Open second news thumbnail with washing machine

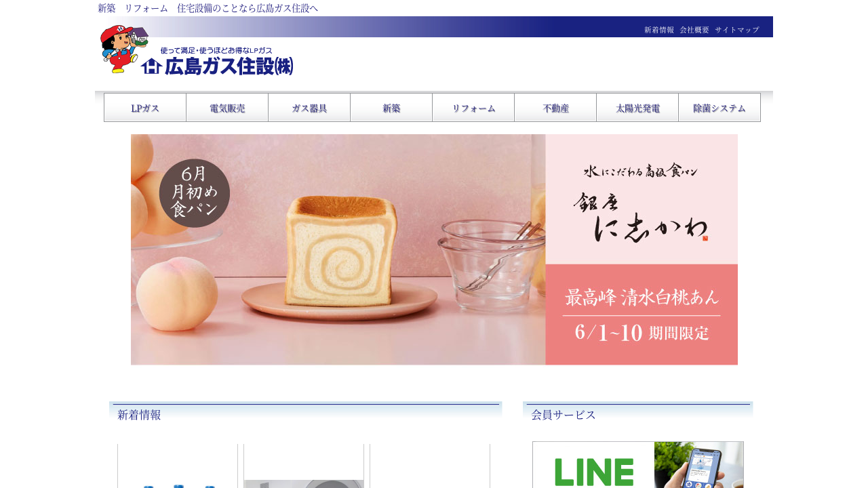(304, 466)
